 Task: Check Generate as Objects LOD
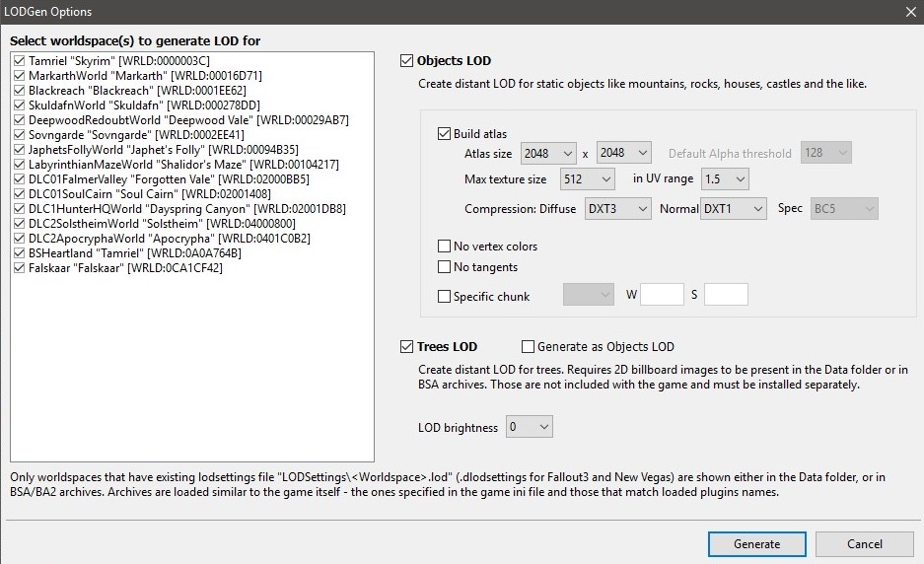click(x=528, y=346)
